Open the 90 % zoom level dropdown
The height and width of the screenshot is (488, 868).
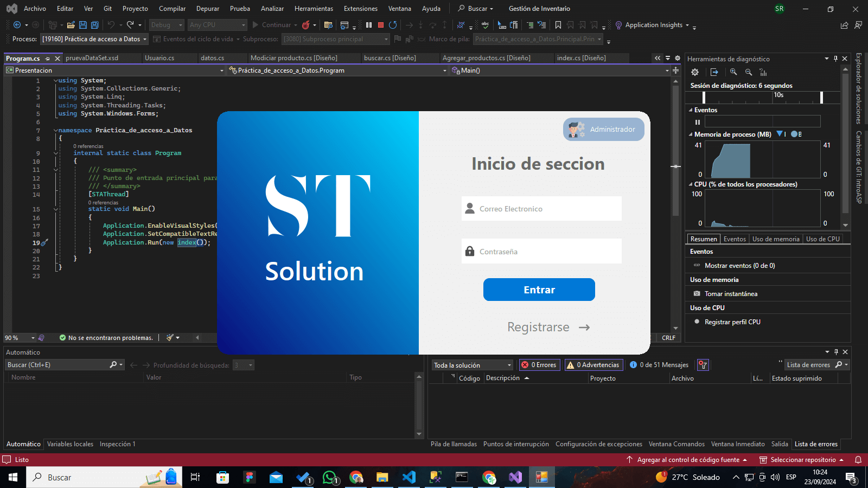pos(20,338)
